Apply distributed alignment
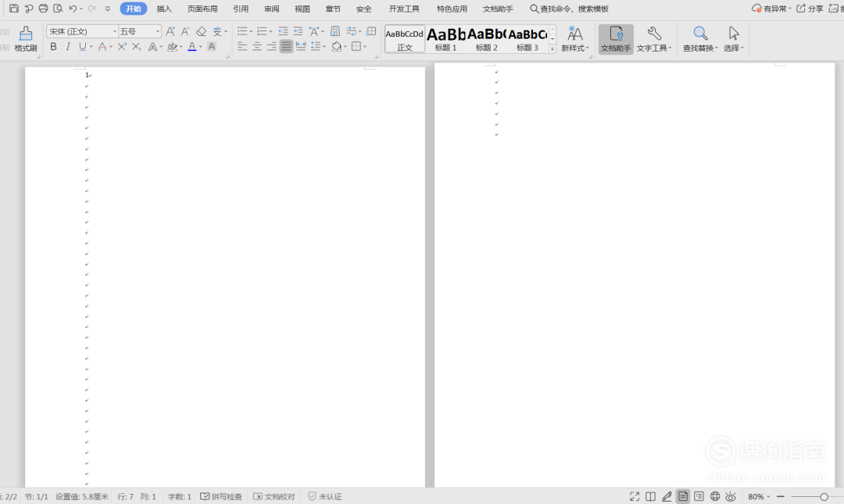Screen dimensions: 844x504 pyautogui.click(x=301, y=47)
